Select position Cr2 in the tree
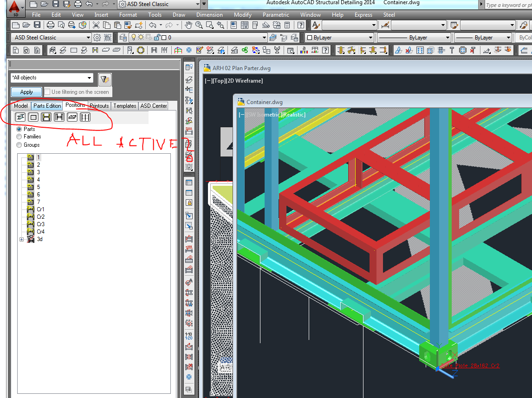 click(x=40, y=217)
